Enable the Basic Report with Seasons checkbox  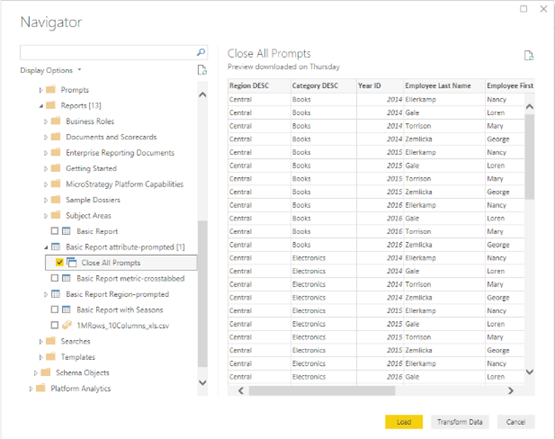pos(54,309)
